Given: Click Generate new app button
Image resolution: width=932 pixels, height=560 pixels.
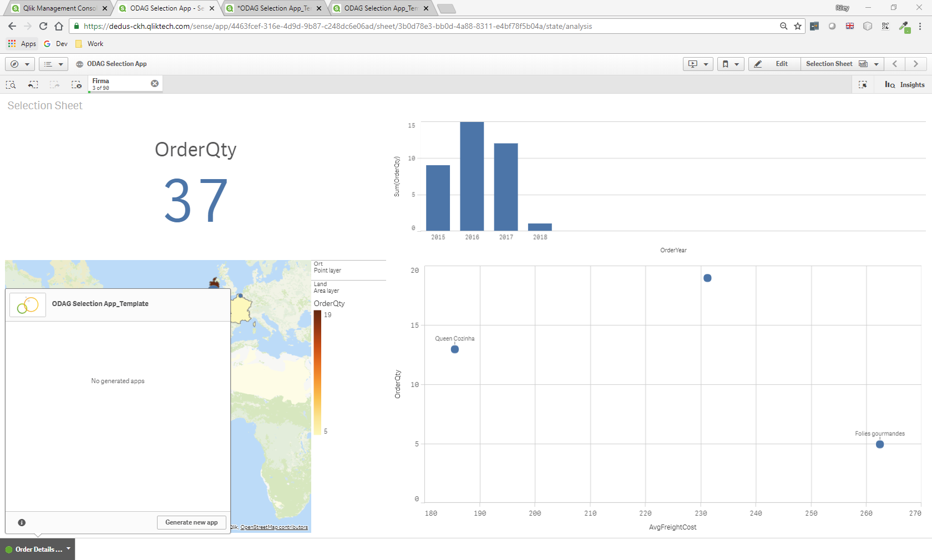Looking at the screenshot, I should pyautogui.click(x=191, y=522).
